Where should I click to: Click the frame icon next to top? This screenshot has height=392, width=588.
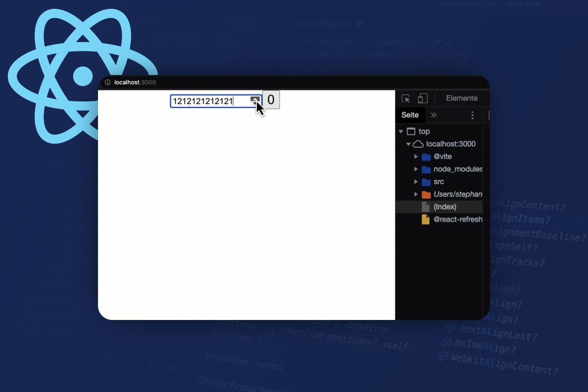(x=411, y=131)
